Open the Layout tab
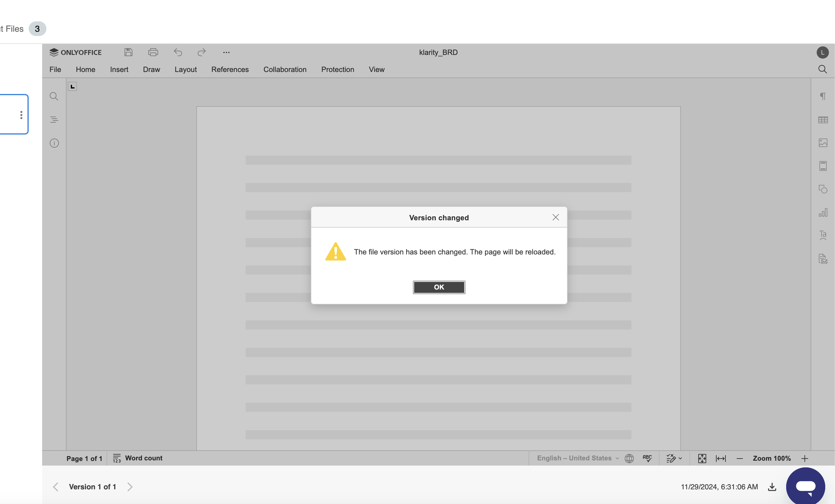The width and height of the screenshot is (835, 504). coord(186,70)
